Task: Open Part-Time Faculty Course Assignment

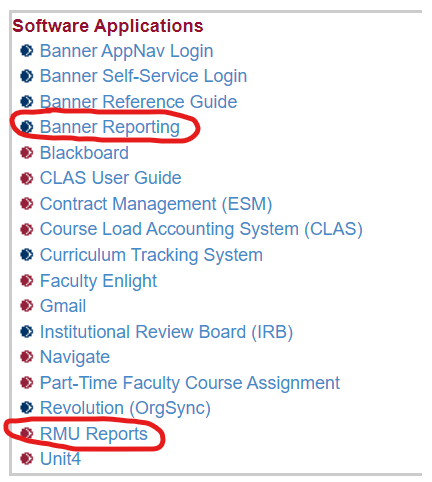Action: click(190, 383)
